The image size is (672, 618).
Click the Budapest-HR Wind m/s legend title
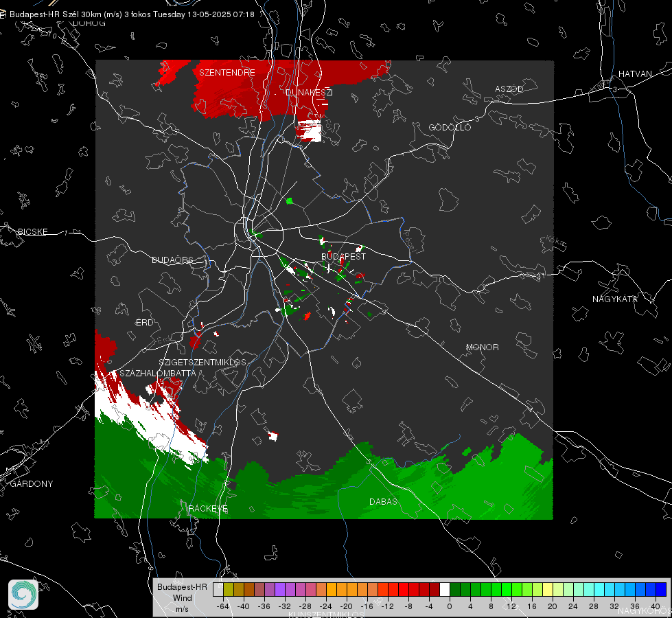[x=182, y=598]
